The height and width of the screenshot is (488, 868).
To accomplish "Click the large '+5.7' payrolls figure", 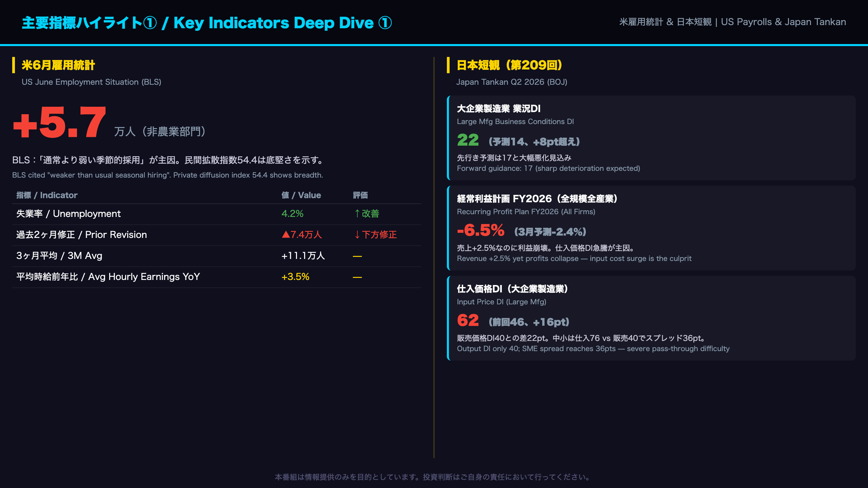I will coord(60,122).
